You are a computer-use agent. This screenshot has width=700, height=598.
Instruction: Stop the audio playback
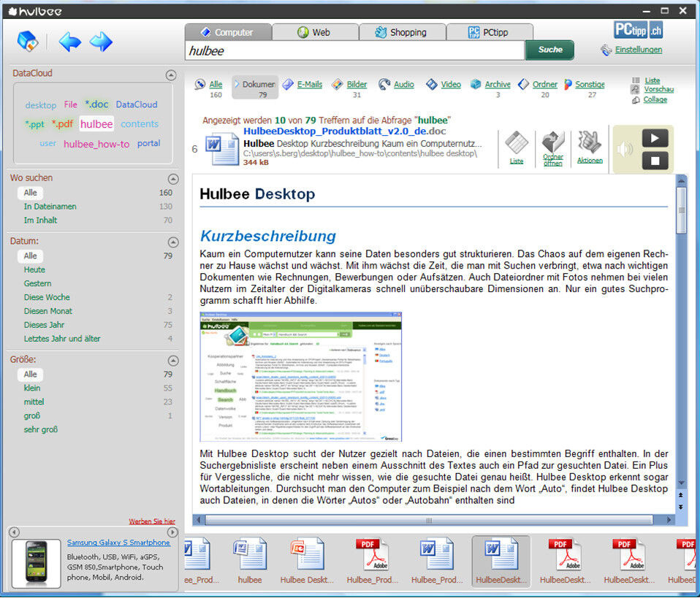pyautogui.click(x=655, y=161)
